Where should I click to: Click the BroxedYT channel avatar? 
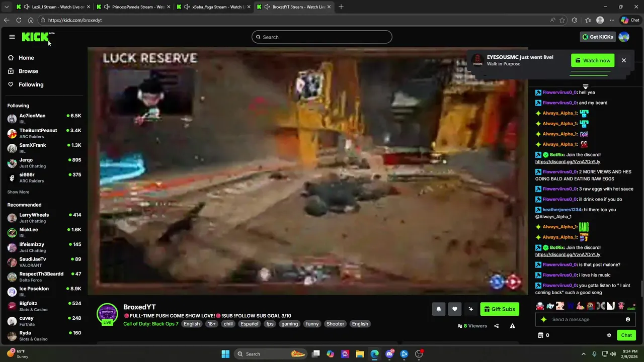point(107,314)
